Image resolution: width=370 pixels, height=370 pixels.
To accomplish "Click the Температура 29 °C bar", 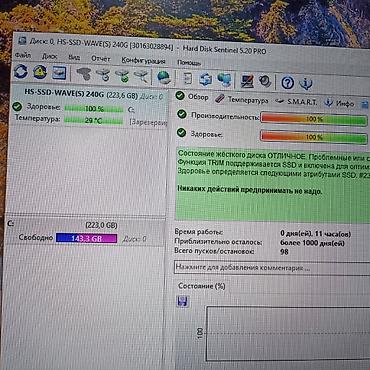I will click(x=93, y=120).
